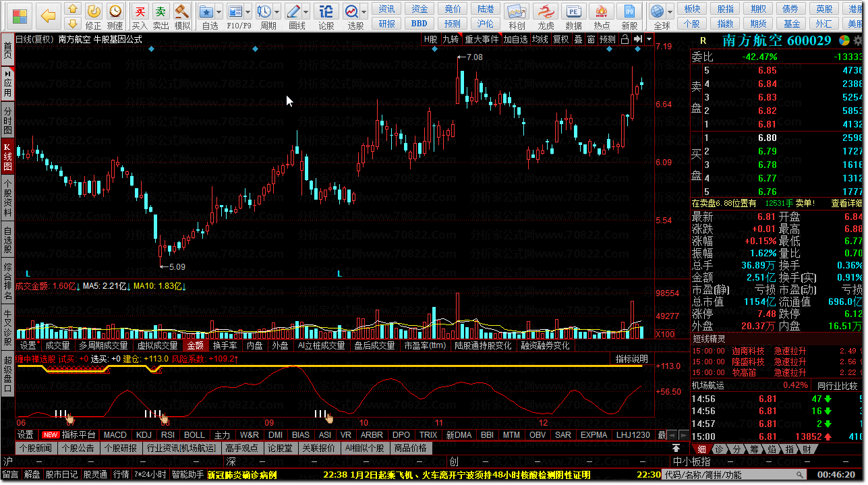Switch to the 分时图 intraday sidebar tab
868x485 pixels.
point(7,120)
